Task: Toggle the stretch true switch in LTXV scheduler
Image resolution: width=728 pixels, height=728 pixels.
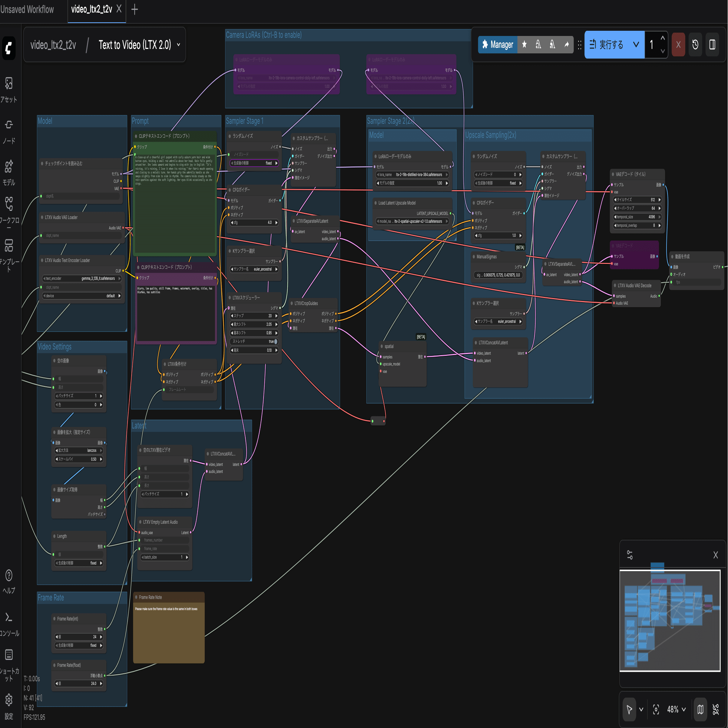Action: point(275,341)
